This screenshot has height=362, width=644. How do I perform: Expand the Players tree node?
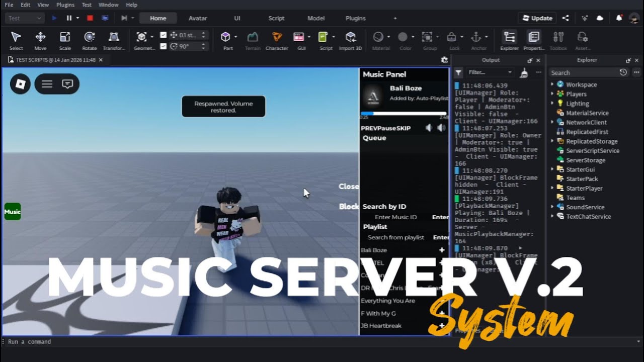click(x=552, y=94)
